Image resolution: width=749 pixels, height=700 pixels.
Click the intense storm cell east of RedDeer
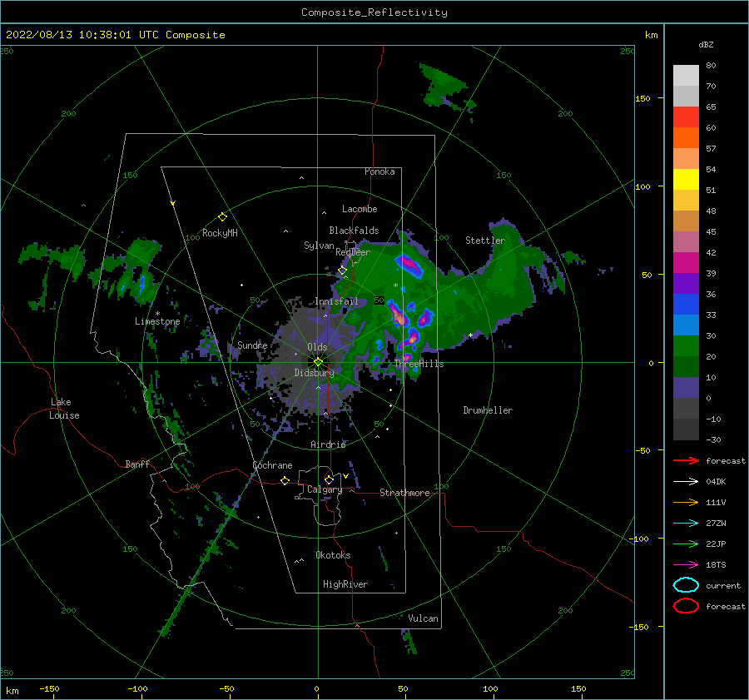click(x=409, y=266)
